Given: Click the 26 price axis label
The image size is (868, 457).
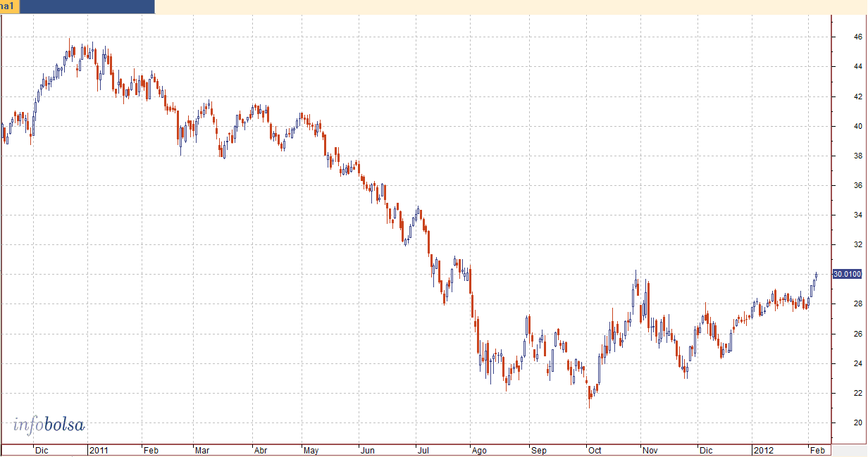Looking at the screenshot, I should pos(859,334).
